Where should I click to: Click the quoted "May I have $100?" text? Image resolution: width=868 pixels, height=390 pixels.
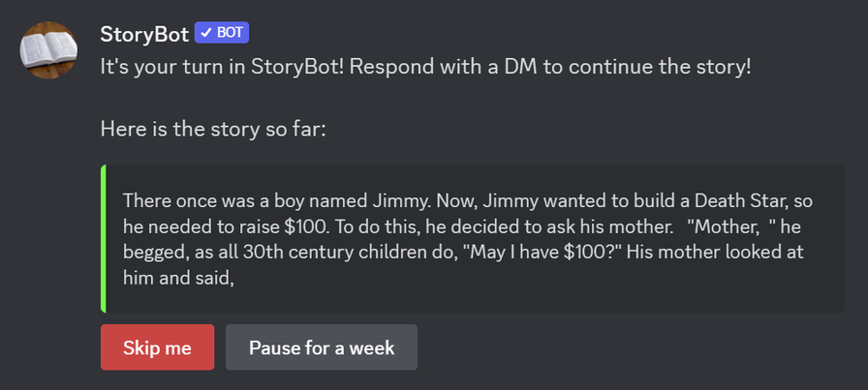(545, 253)
